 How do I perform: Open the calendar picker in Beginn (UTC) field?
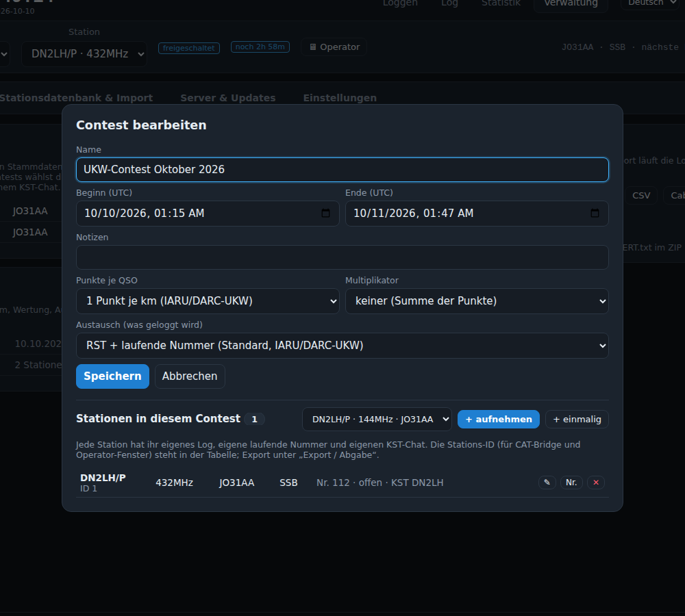[x=325, y=213]
